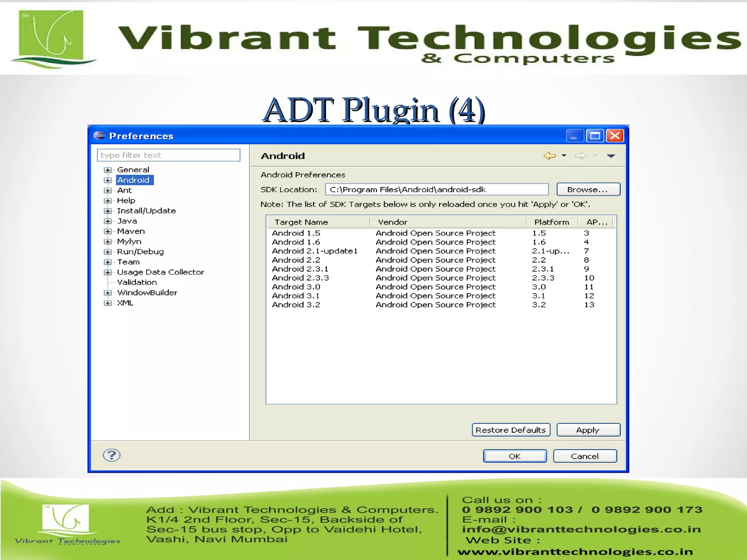Select the WindowBuilder tree item

(x=147, y=292)
